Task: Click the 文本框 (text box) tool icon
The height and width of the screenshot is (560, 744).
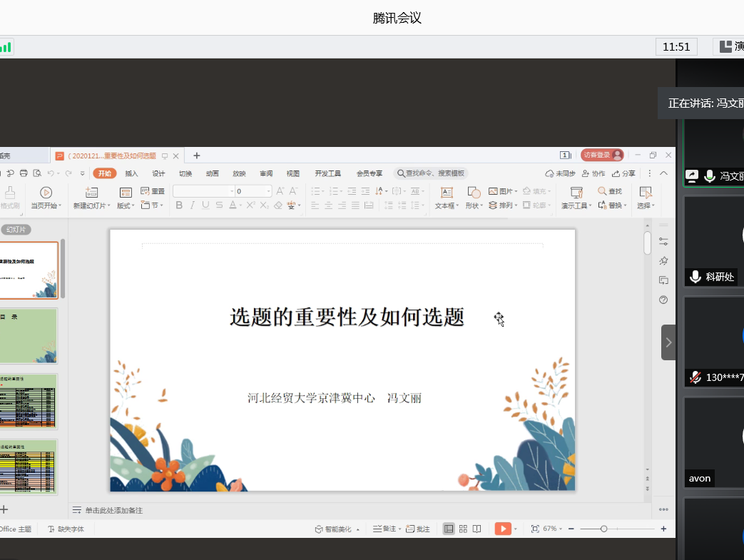Action: 447,193
